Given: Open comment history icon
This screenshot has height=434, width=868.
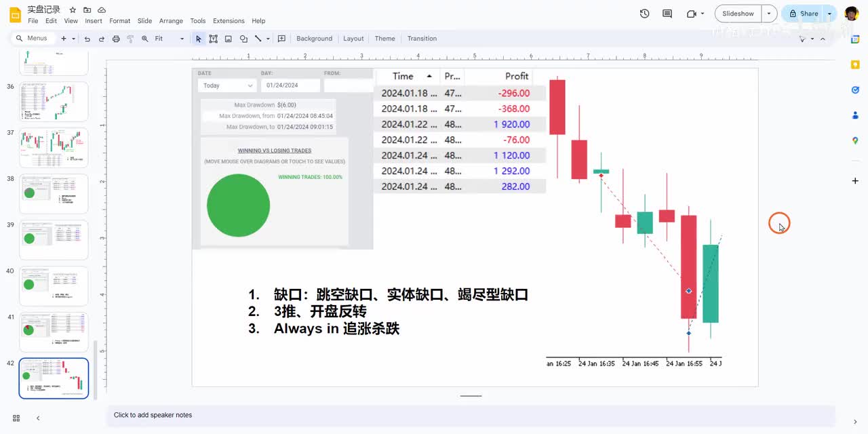Looking at the screenshot, I should click(667, 14).
